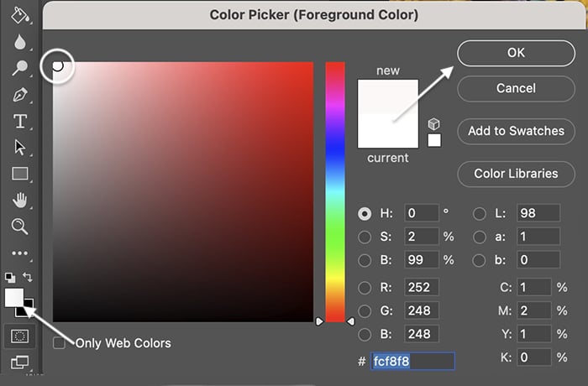The width and height of the screenshot is (588, 386).
Task: Click the S saturation value field
Action: point(422,237)
